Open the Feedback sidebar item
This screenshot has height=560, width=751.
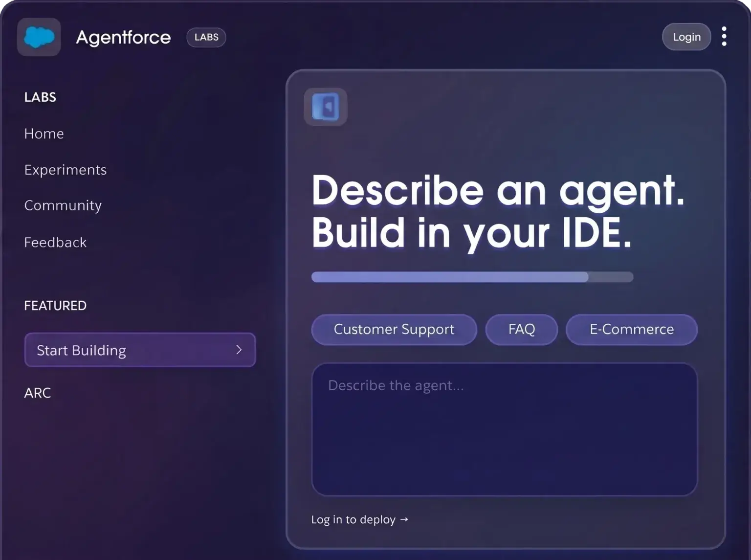coord(55,242)
